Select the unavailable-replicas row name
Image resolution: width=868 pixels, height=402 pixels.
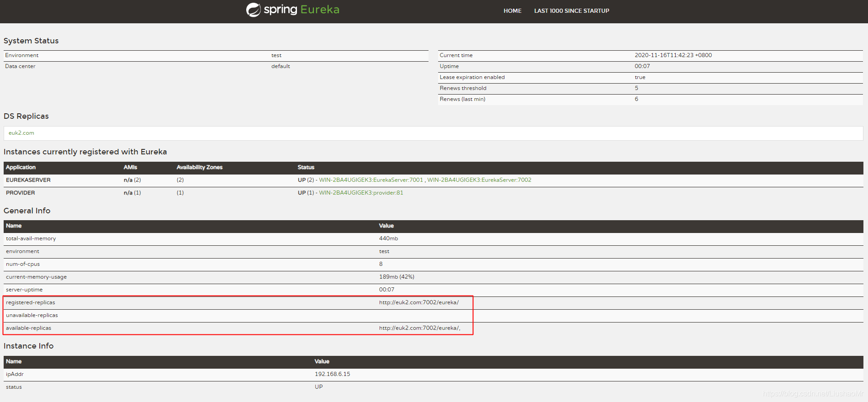pos(32,315)
